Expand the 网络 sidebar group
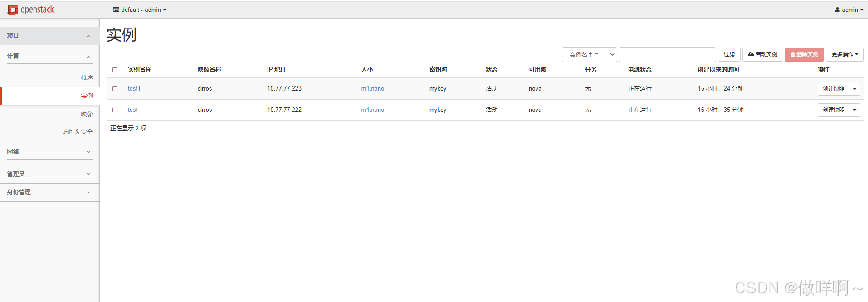 (x=49, y=152)
